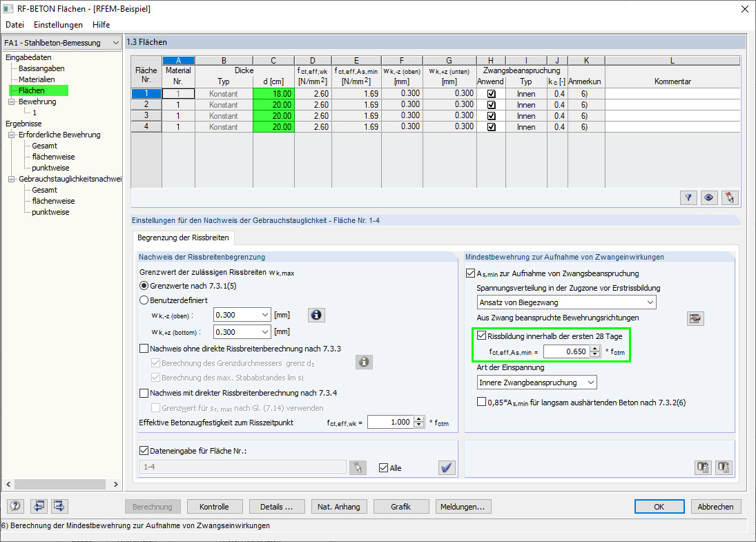The height and width of the screenshot is (542, 756).
Task: Open Innere Zwangbeanspruchung dropdown
Action: click(x=591, y=383)
